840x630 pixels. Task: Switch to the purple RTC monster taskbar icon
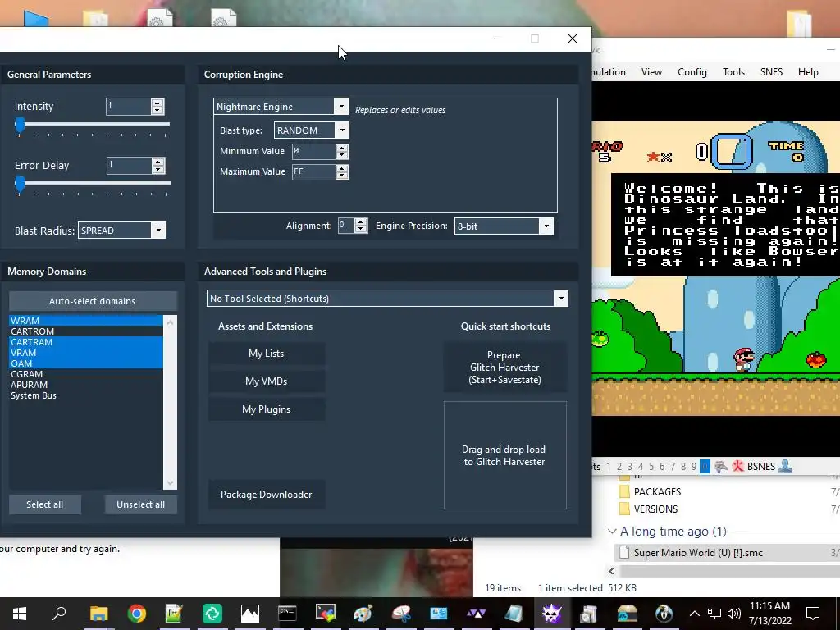pyautogui.click(x=552, y=613)
